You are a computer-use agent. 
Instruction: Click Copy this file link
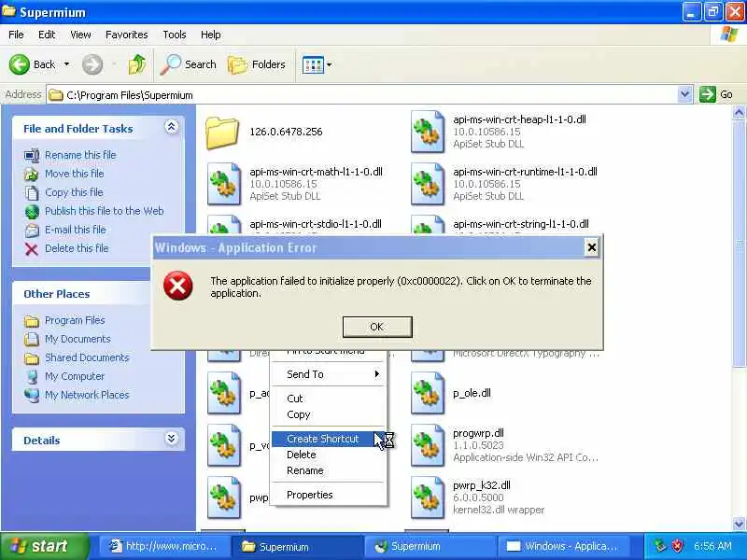[x=74, y=192]
